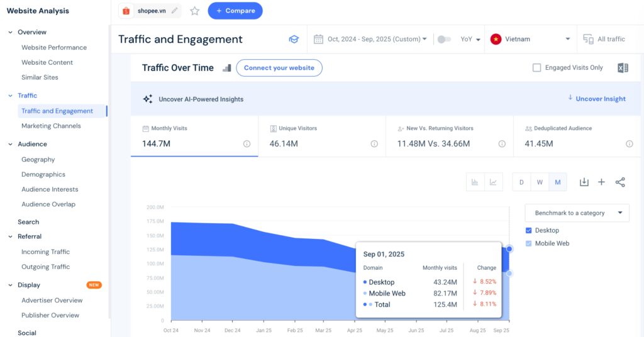Open the date range picker dropdown
Image resolution: width=644 pixels, height=337 pixels.
click(x=370, y=39)
